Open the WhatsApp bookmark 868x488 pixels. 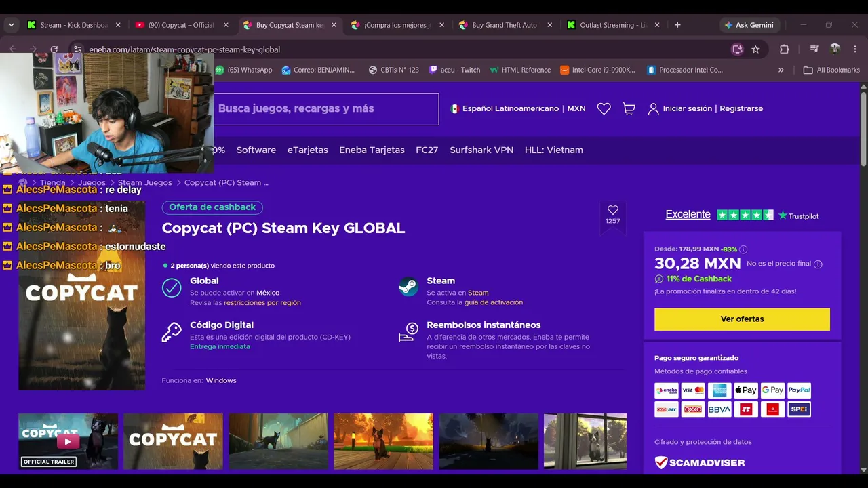click(244, 70)
